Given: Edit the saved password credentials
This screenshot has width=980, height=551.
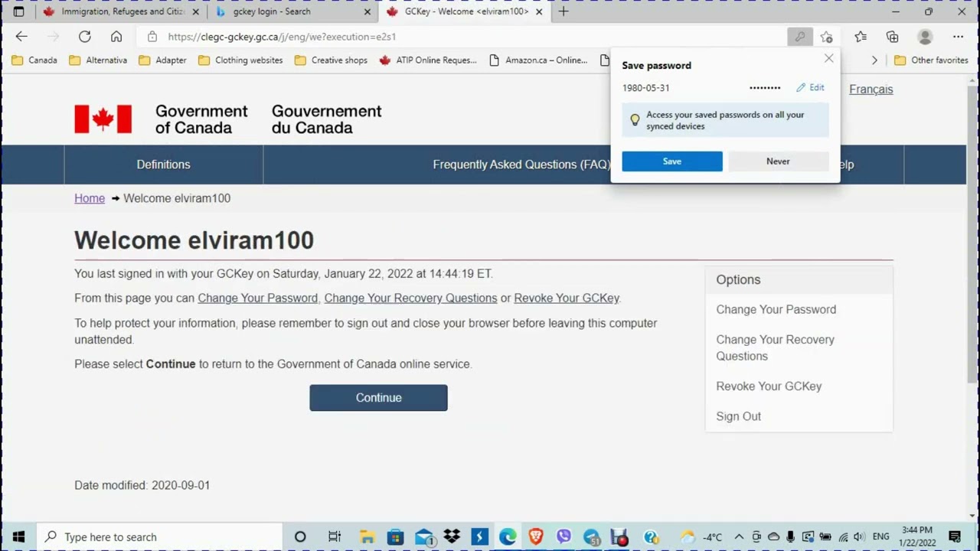Looking at the screenshot, I should [x=811, y=87].
